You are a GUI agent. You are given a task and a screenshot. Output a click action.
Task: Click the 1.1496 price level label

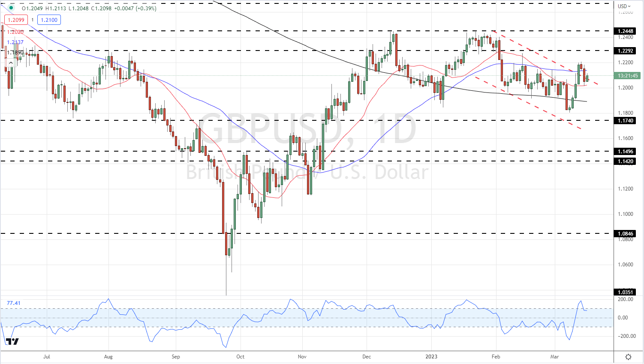click(x=626, y=152)
